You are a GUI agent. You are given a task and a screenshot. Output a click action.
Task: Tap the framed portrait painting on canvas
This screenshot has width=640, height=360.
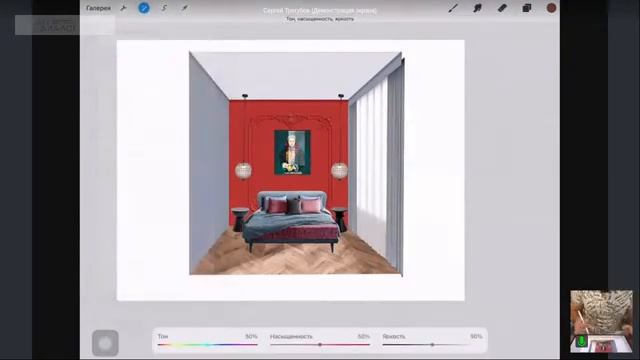pos(292,152)
